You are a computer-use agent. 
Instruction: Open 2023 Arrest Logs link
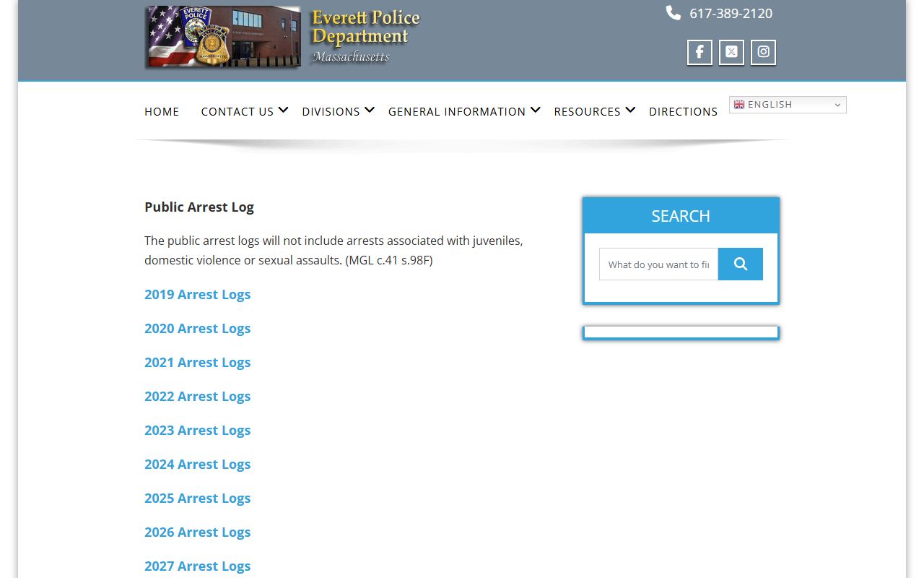coord(197,430)
